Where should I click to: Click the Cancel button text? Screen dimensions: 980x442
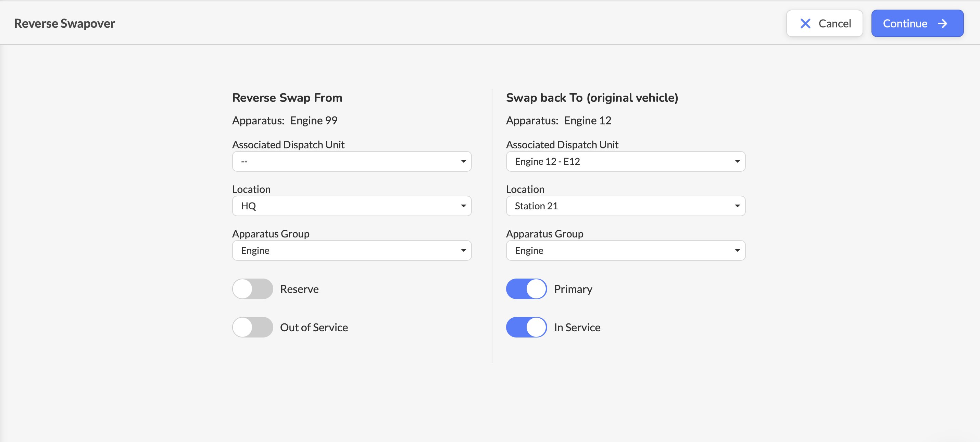pyautogui.click(x=834, y=24)
